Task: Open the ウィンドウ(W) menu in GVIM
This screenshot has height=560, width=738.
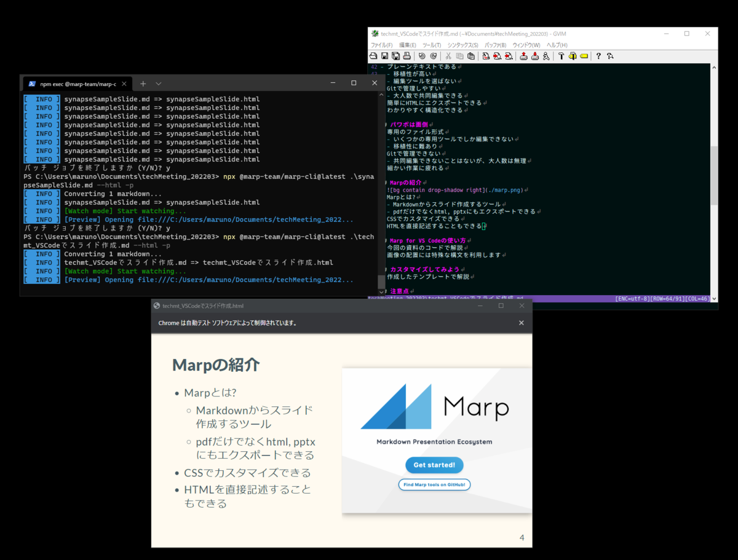Action: coord(526,45)
